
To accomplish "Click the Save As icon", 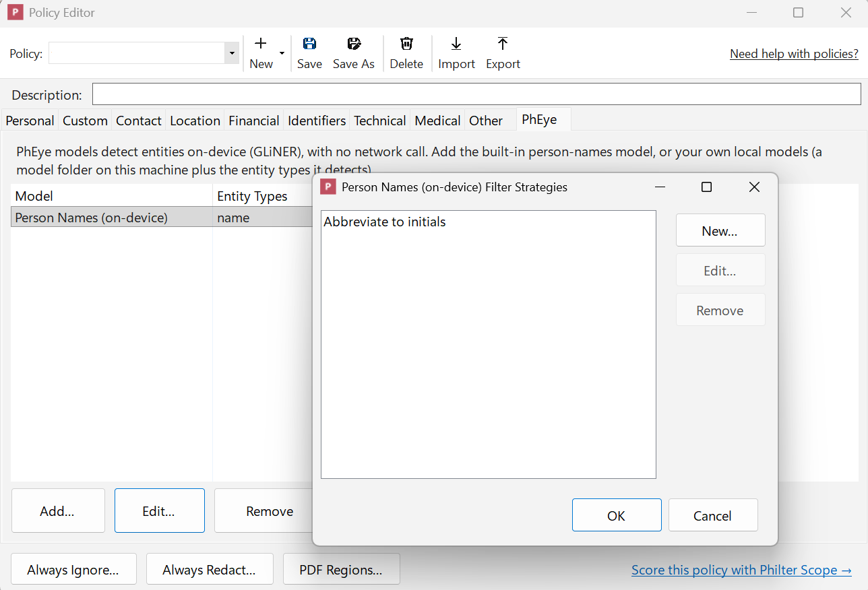I will 354,44.
